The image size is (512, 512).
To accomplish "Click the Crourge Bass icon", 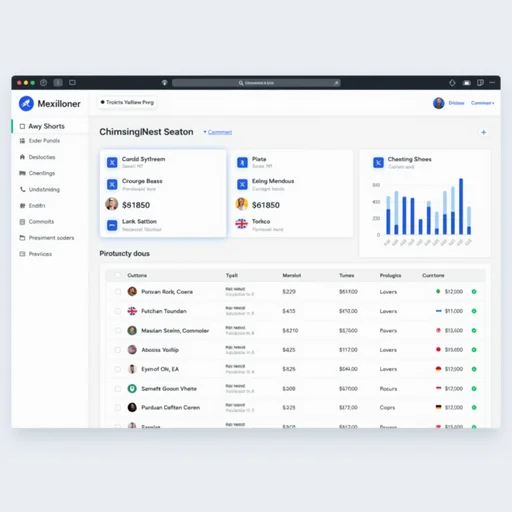I will 112,184.
